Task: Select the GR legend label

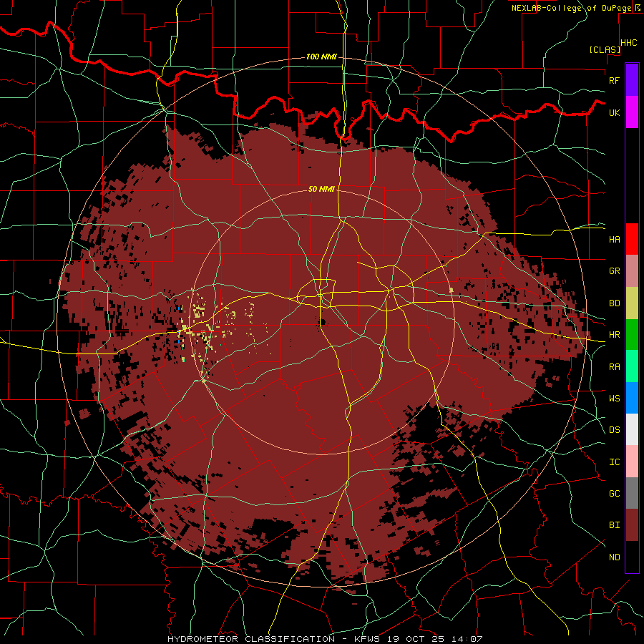Action: (x=614, y=271)
